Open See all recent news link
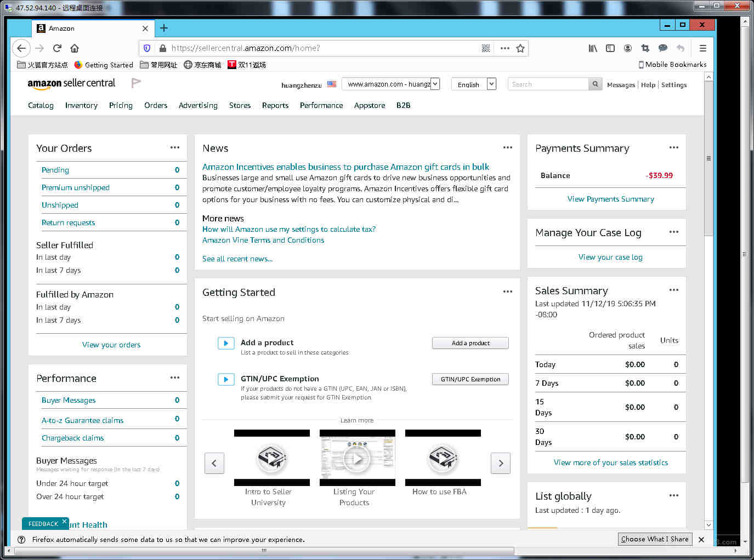The image size is (754, 560). (x=237, y=259)
